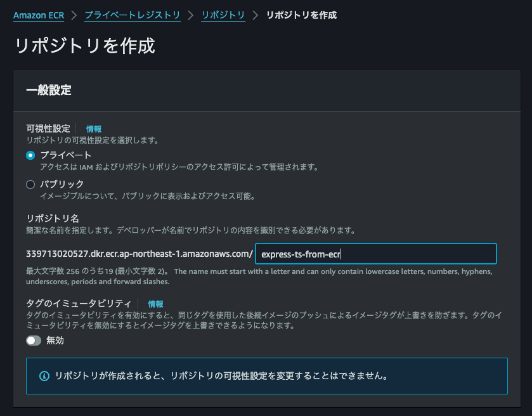Click the visibility cannot be changed warning text

(x=221, y=376)
